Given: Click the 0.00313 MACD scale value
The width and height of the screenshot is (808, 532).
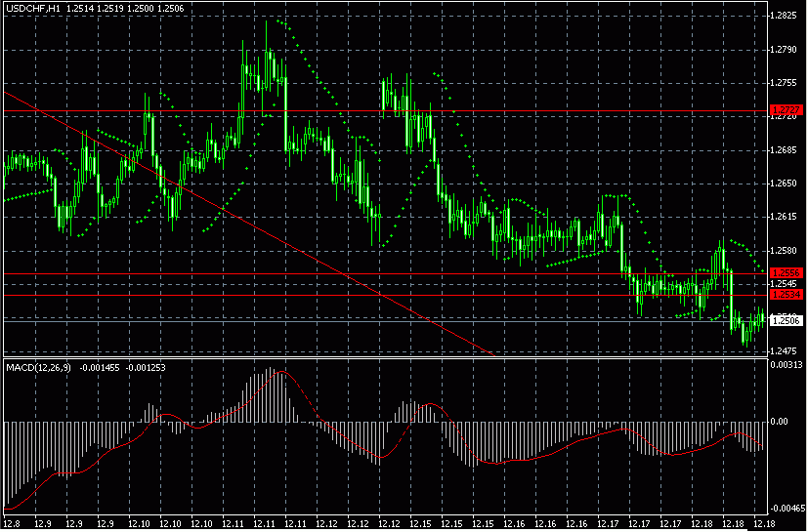Looking at the screenshot, I should coord(786,365).
